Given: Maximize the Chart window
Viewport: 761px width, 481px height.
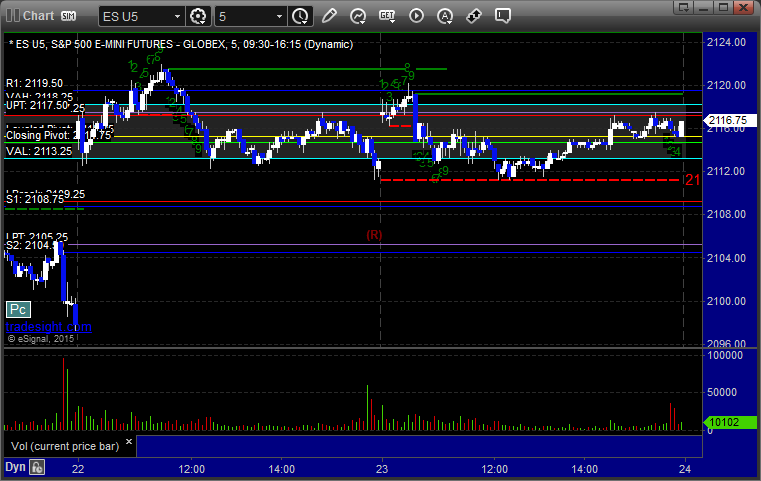Looking at the screenshot, I should pos(724,7).
